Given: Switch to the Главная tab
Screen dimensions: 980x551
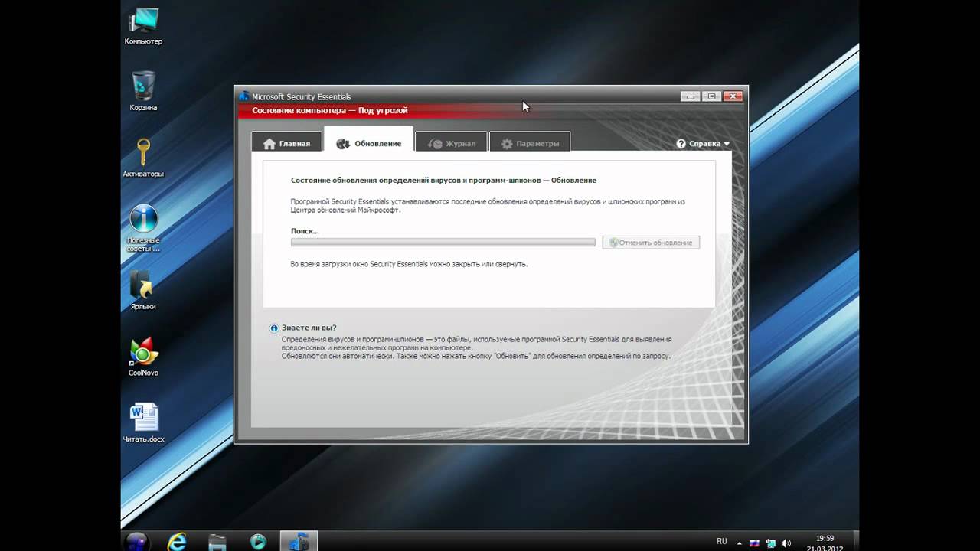Looking at the screenshot, I should coord(286,143).
